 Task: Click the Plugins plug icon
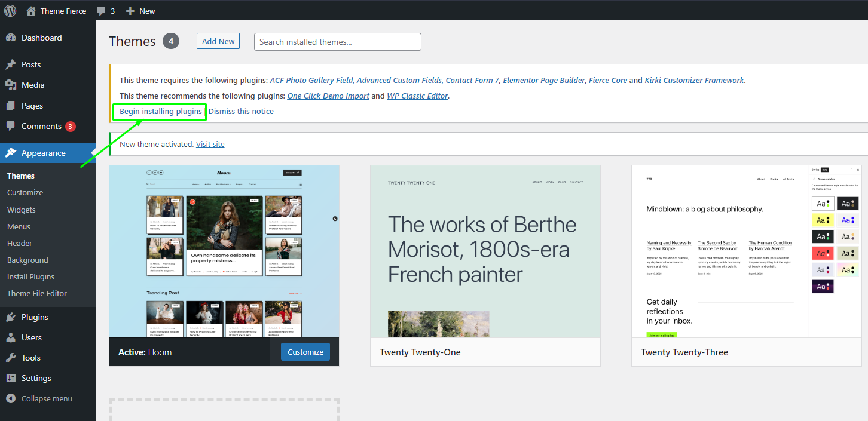pos(11,317)
